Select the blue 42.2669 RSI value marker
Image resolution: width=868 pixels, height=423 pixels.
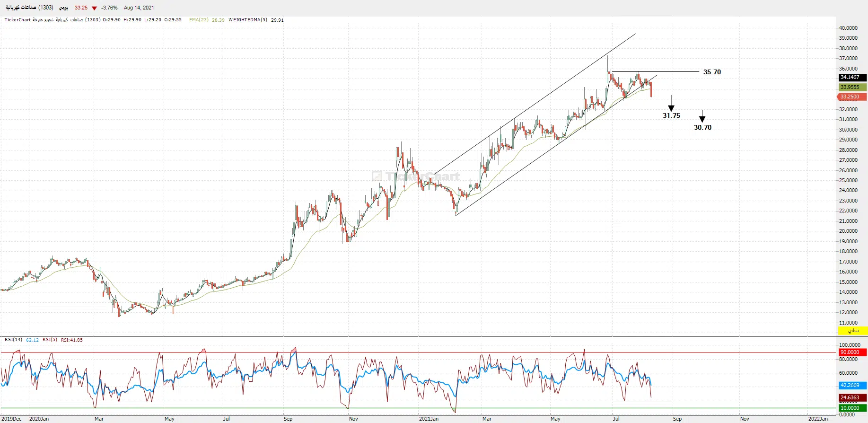point(852,385)
